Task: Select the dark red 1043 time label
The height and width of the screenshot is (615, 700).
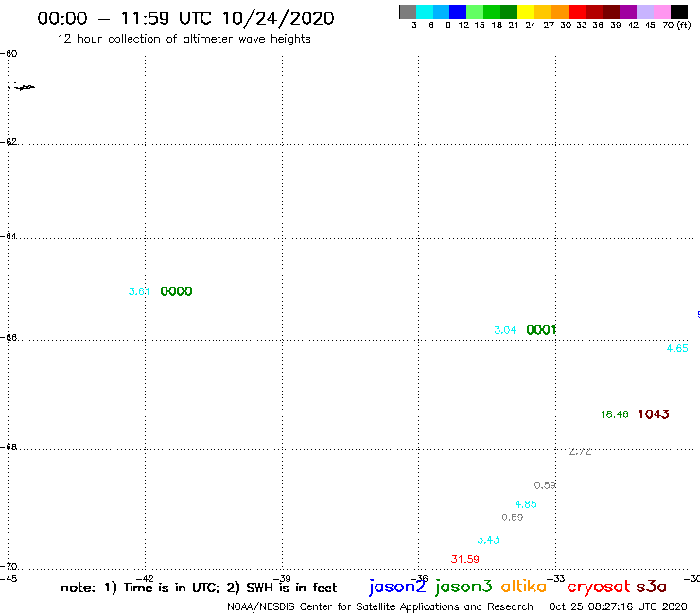Action: (654, 414)
